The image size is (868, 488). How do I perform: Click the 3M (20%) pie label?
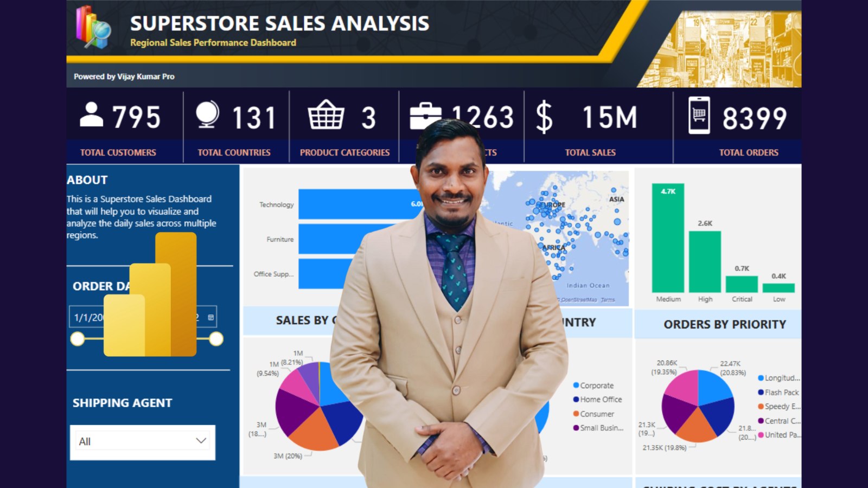[x=288, y=456]
